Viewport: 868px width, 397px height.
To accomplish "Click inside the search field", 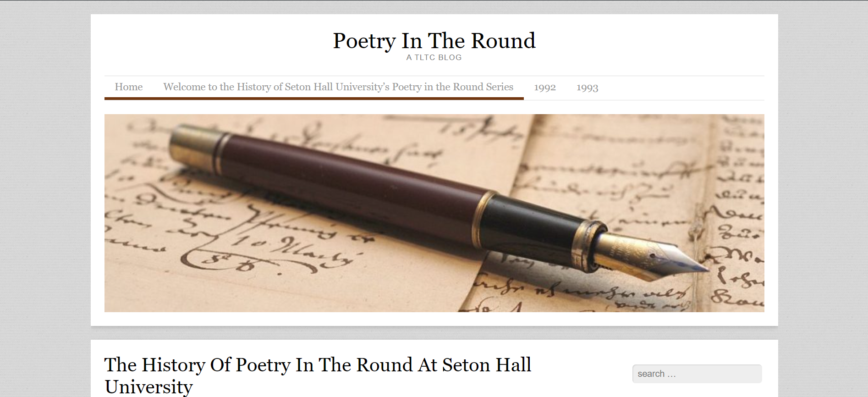I will (697, 374).
